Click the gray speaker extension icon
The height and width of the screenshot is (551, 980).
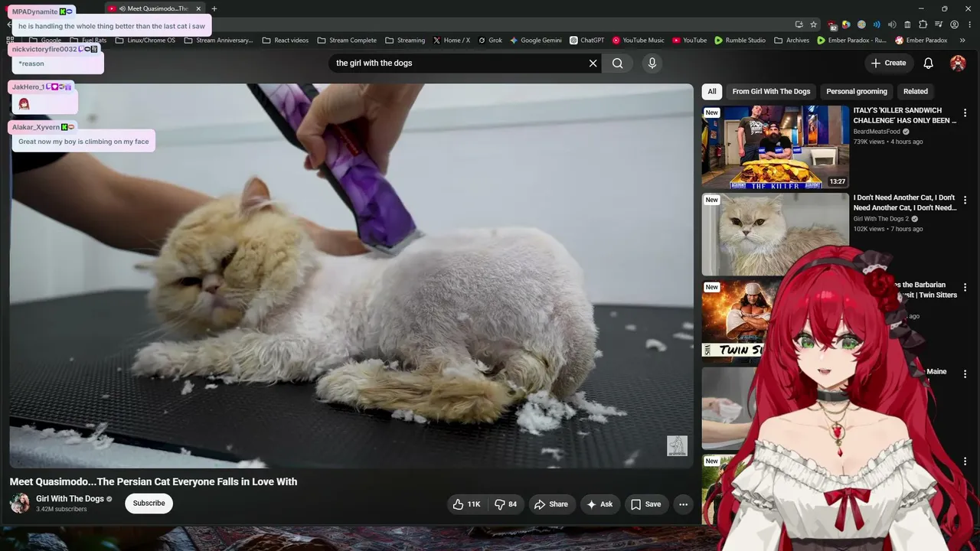(892, 24)
